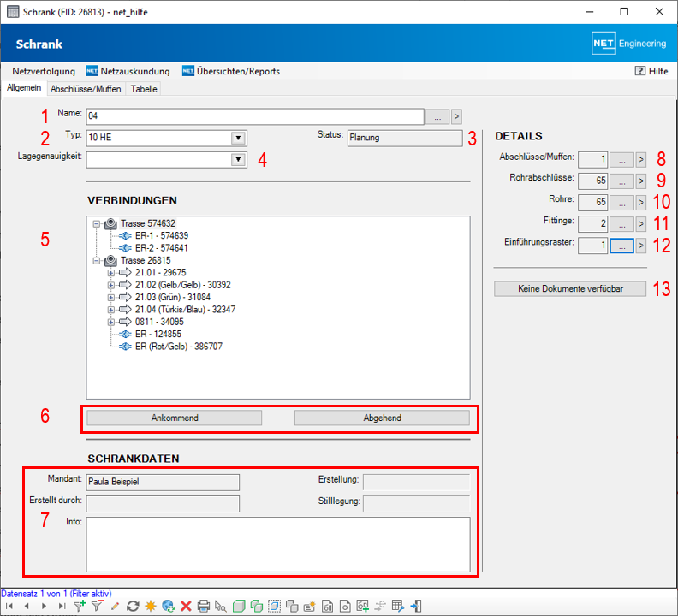The width and height of the screenshot is (678, 616).
Task: Click the red X delete record icon
Action: click(x=185, y=606)
